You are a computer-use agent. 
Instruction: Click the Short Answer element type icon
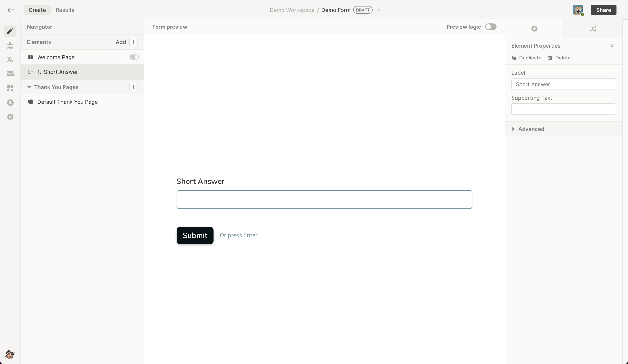(30, 72)
